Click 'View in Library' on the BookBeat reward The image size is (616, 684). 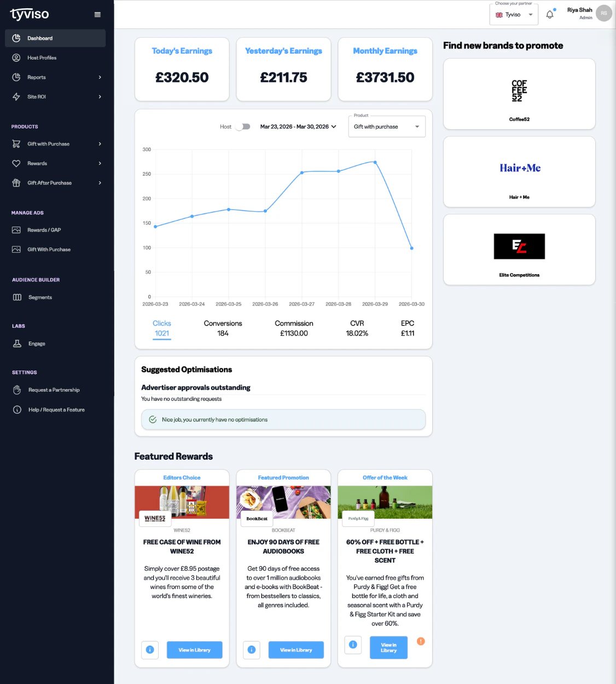click(296, 650)
